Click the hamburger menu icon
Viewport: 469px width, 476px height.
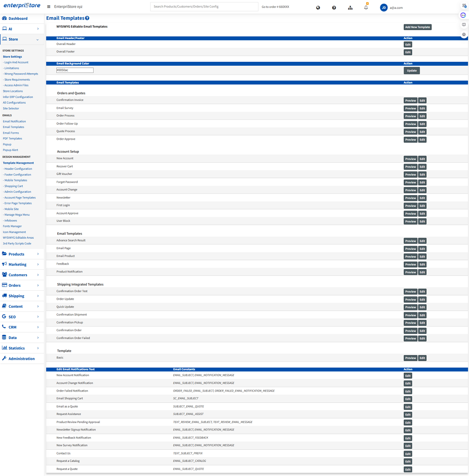click(49, 7)
